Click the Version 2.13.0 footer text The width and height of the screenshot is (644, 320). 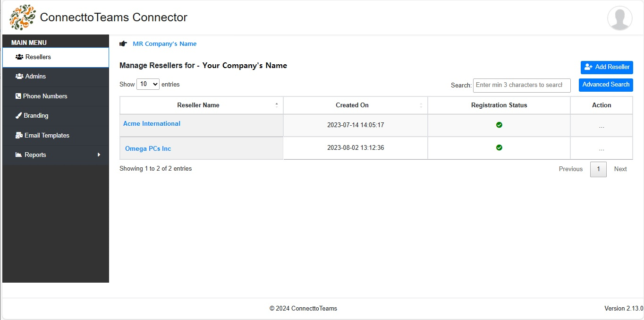pyautogui.click(x=624, y=308)
